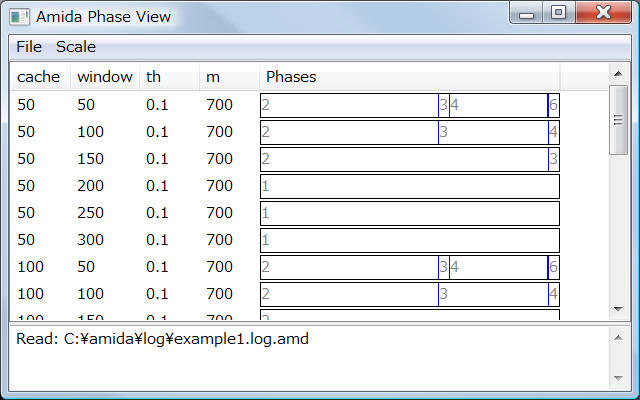Maximize the Amida Phase View window

(x=559, y=14)
